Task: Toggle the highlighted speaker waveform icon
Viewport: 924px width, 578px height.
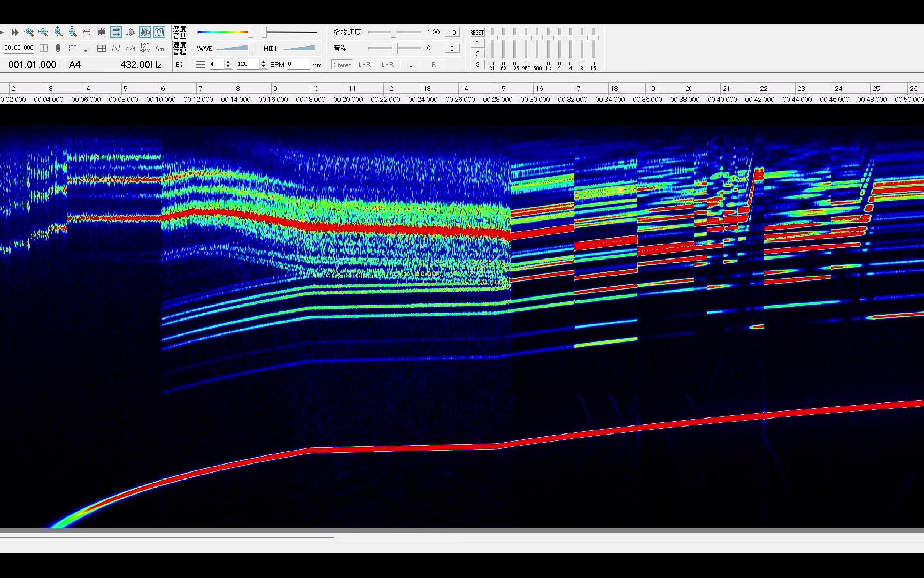Action: tap(145, 33)
